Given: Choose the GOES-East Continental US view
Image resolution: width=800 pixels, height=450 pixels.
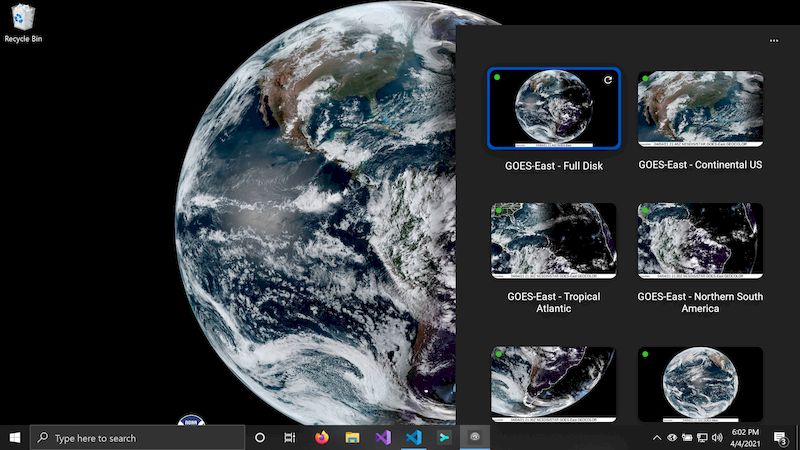Looking at the screenshot, I should coord(700,108).
